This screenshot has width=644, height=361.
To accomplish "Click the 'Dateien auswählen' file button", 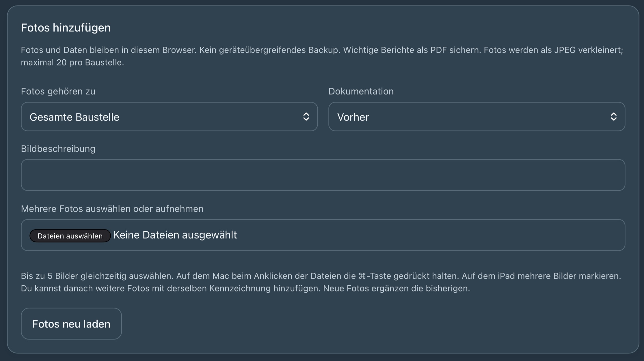I will click(x=70, y=236).
